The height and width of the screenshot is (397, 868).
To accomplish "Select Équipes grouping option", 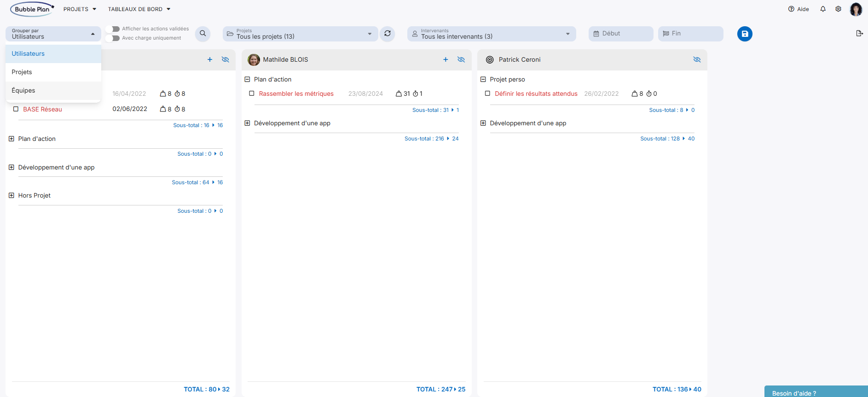I will point(53,91).
